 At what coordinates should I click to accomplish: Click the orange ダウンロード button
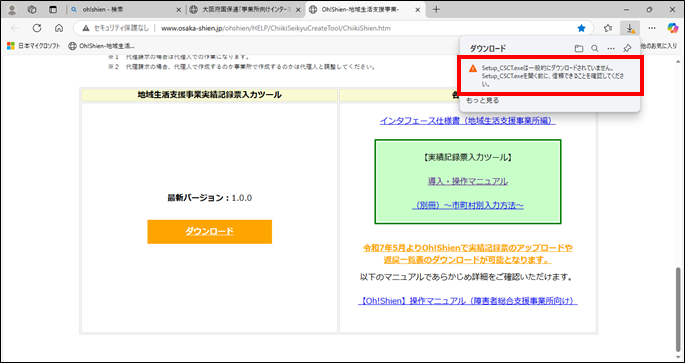tap(210, 232)
